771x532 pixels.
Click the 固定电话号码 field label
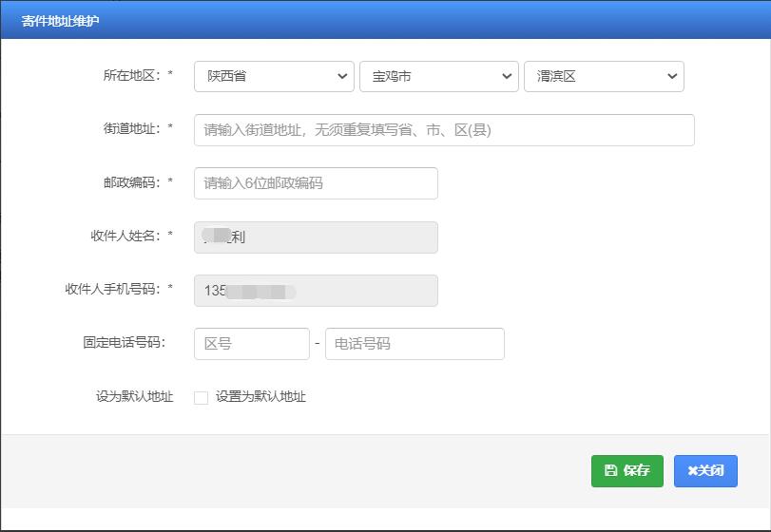pos(125,343)
